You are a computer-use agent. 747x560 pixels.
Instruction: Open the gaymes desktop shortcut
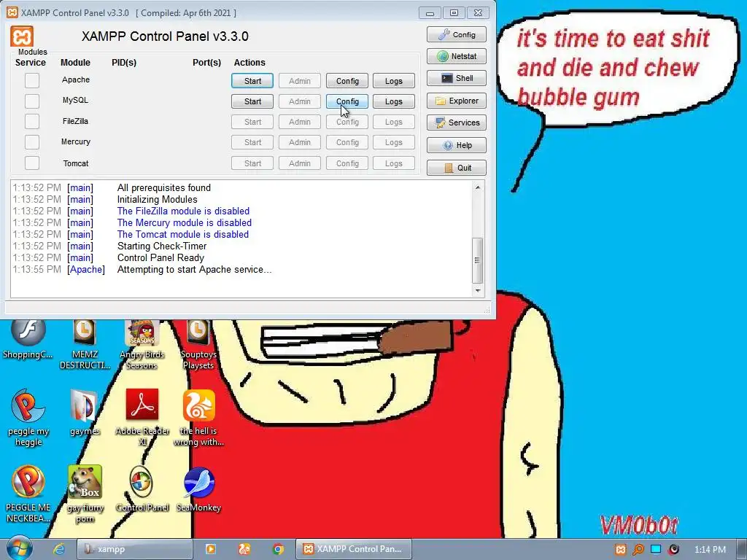(85, 413)
